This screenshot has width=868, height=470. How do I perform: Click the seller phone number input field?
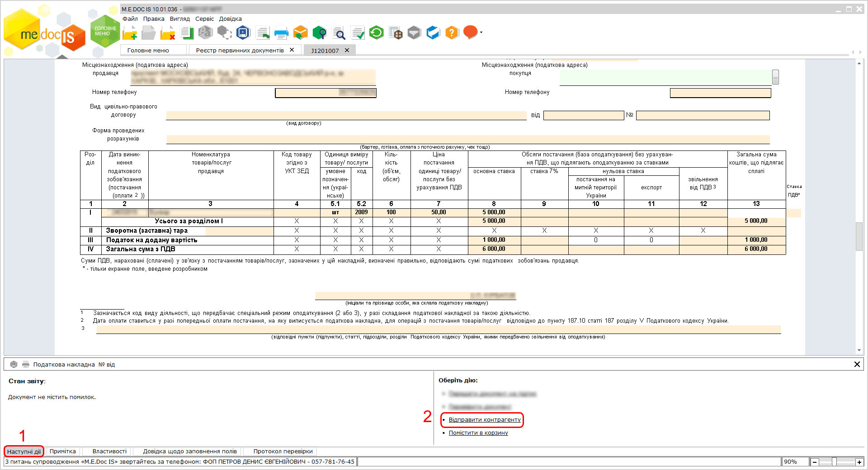[325, 93]
